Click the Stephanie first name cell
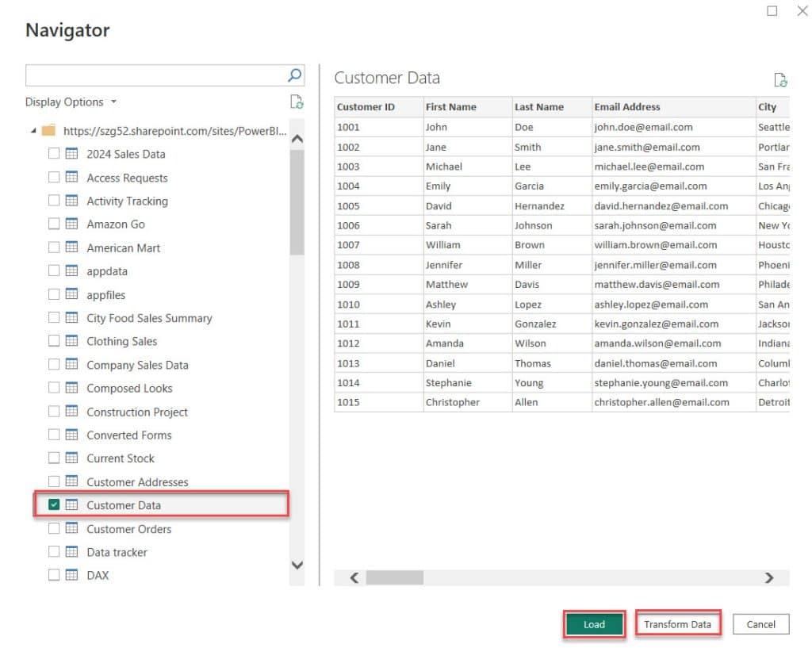 468,383
